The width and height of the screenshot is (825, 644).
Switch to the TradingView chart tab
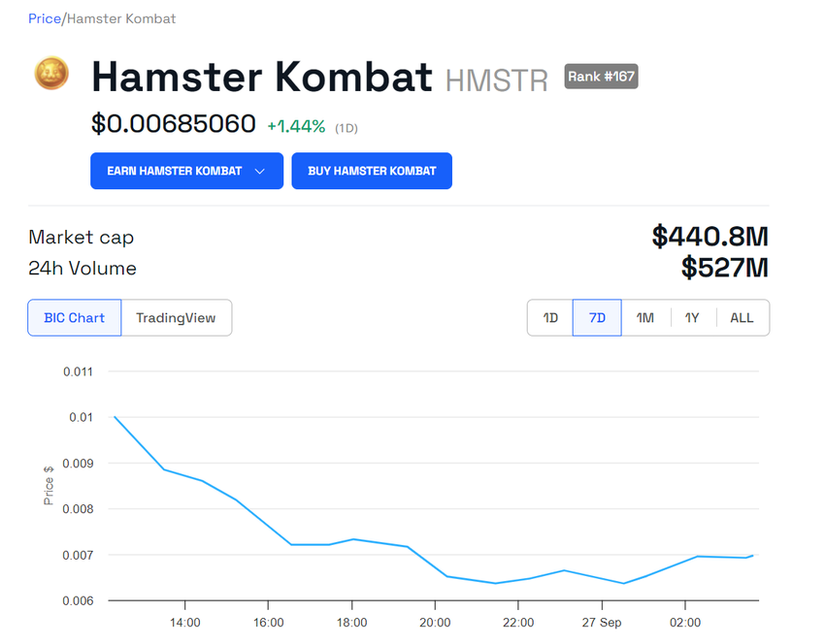pyautogui.click(x=177, y=317)
